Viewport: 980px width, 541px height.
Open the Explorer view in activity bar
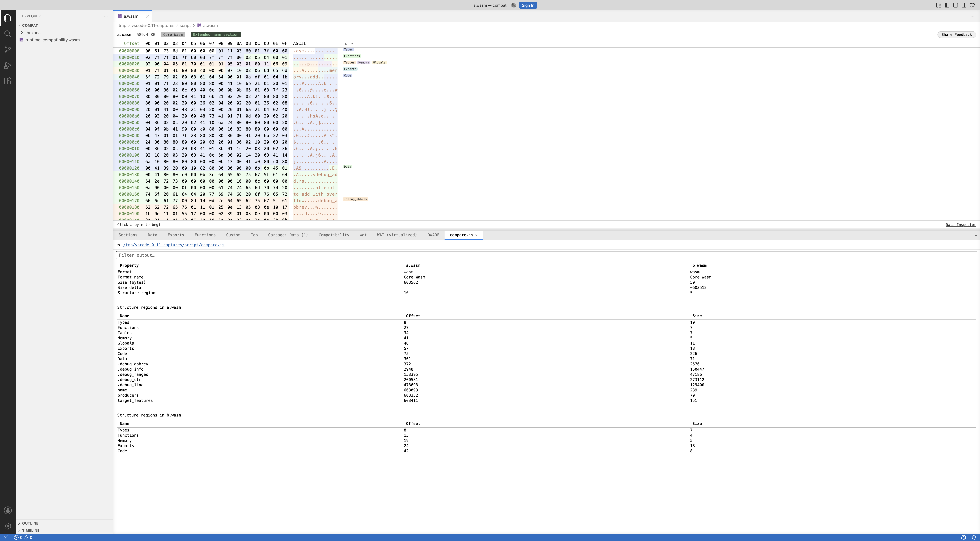coord(8,18)
